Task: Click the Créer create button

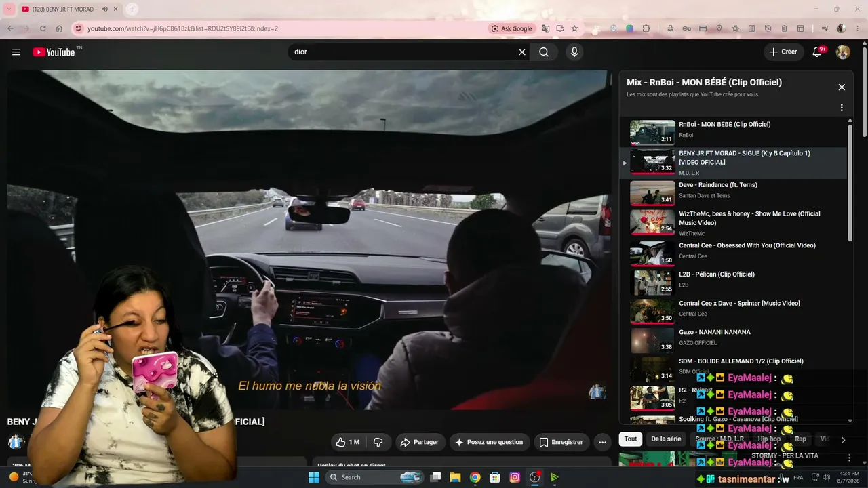Action: pos(783,52)
